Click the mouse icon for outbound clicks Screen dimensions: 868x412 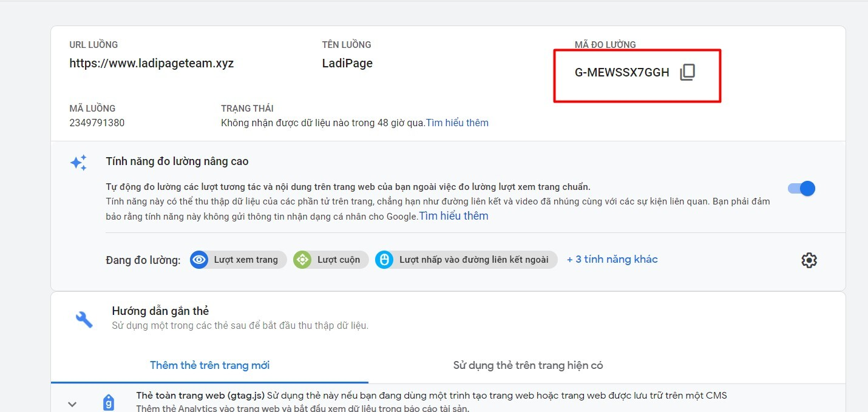pos(384,260)
